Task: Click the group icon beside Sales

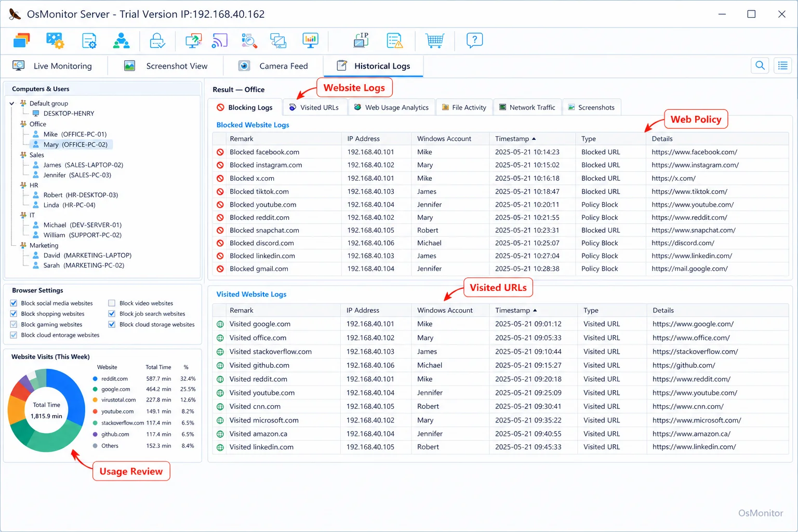Action: pyautogui.click(x=23, y=155)
